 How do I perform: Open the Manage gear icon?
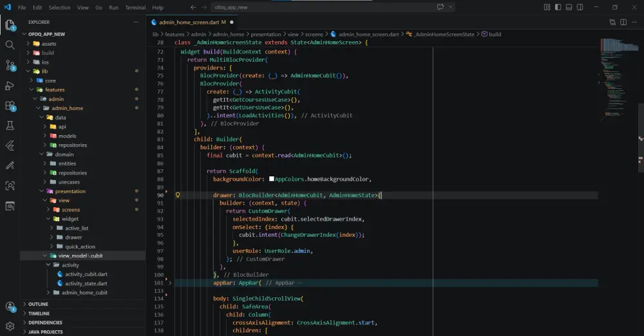(10, 326)
